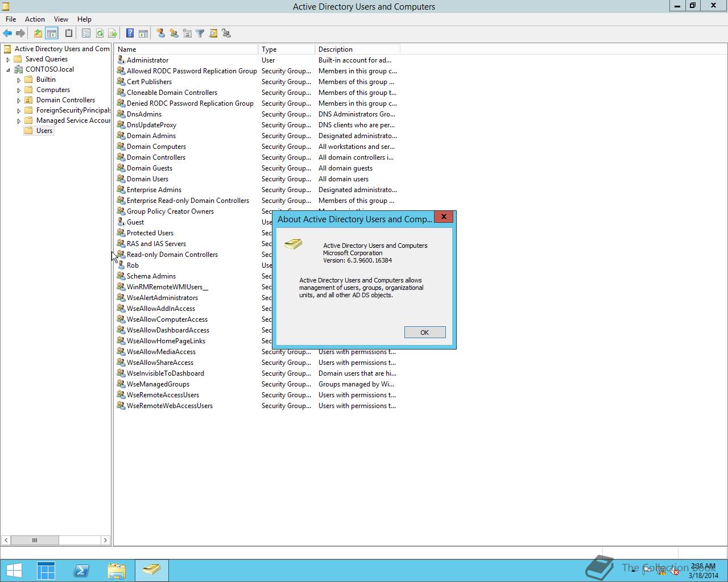Open filter options using the funnel icon

coord(200,34)
